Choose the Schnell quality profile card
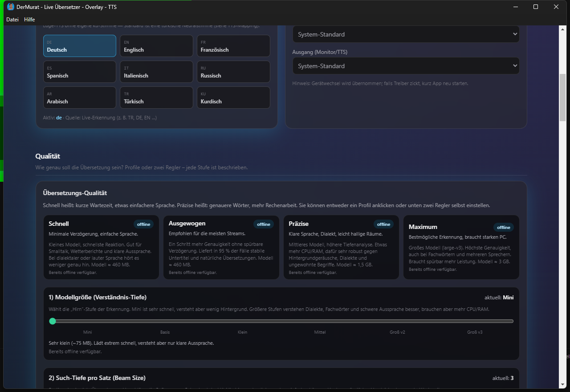Viewport: 570px width, 392px height. point(101,247)
